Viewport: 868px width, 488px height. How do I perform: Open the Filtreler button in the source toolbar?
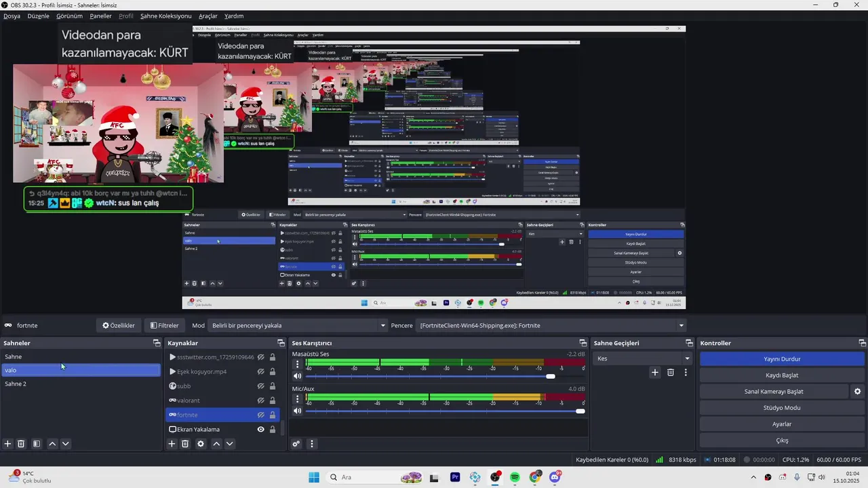pyautogui.click(x=165, y=325)
